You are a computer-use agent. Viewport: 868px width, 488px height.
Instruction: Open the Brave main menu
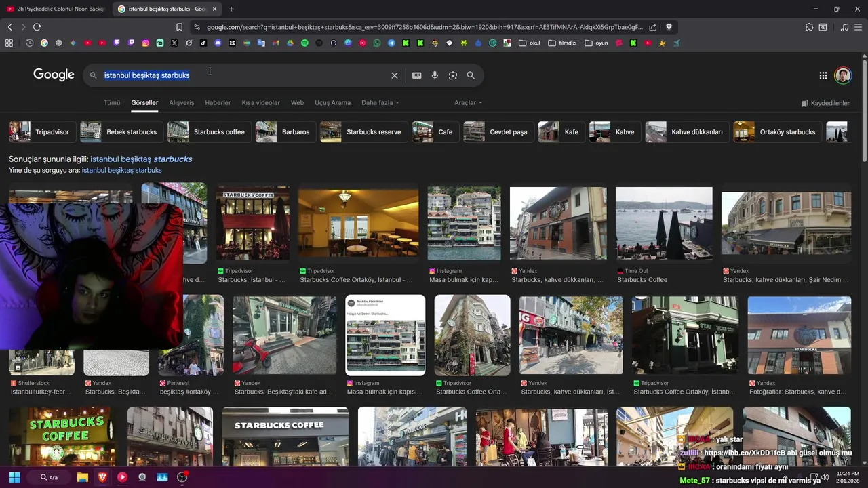click(x=858, y=27)
